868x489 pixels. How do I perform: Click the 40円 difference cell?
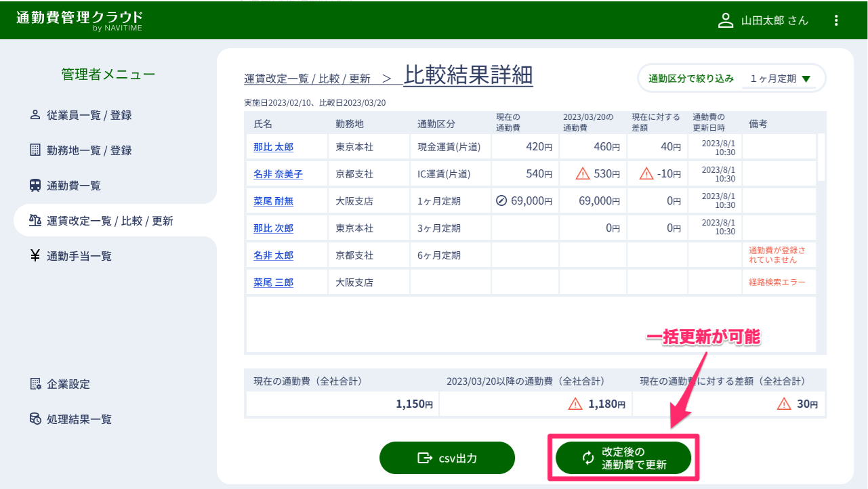point(657,146)
